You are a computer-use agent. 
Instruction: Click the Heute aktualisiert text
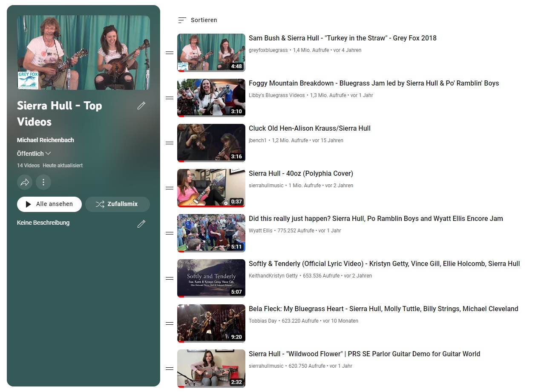[63, 166]
